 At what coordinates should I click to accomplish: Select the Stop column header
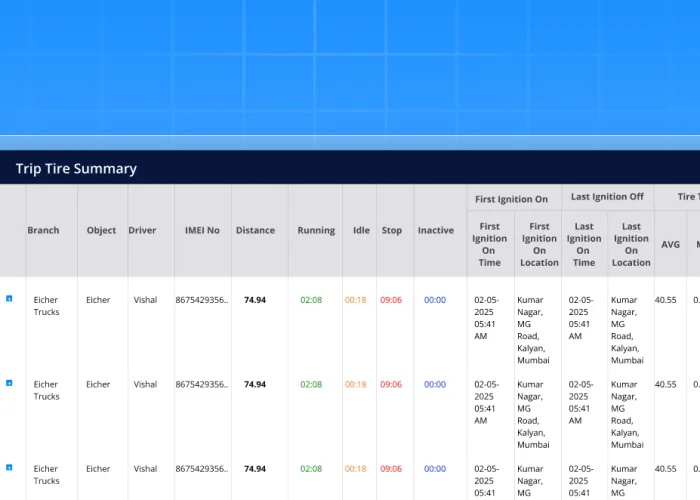click(x=392, y=230)
